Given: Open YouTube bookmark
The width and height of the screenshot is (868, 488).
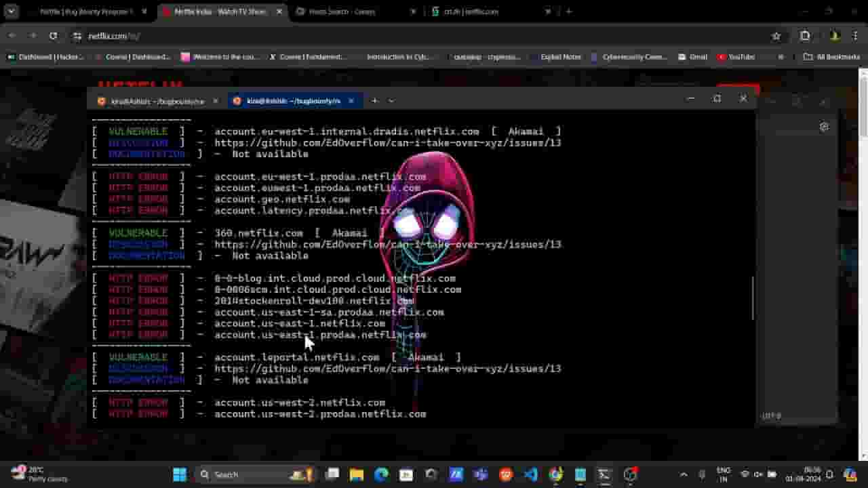Looking at the screenshot, I should [736, 57].
